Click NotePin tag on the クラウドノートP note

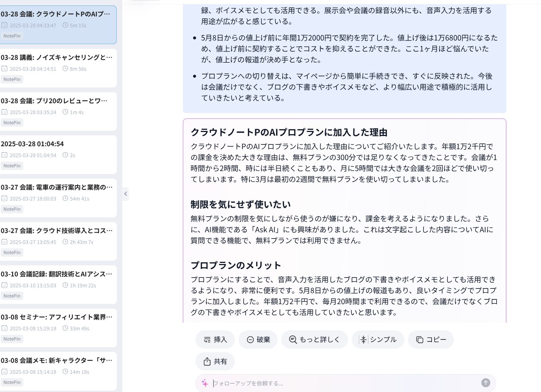12,36
